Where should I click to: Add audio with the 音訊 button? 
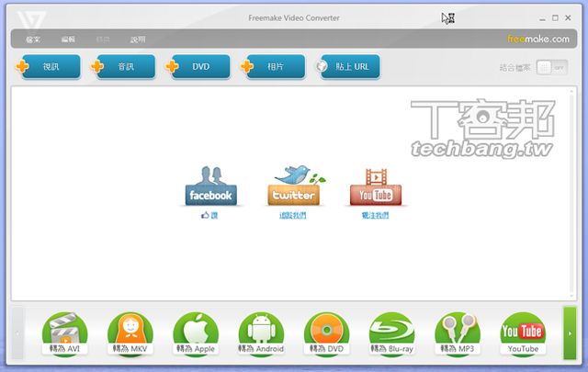(123, 67)
